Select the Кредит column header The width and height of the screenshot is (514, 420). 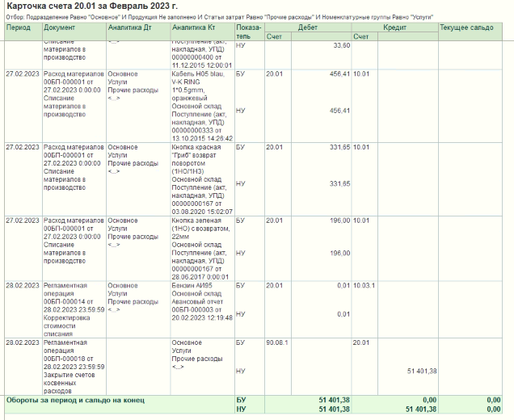(x=394, y=27)
